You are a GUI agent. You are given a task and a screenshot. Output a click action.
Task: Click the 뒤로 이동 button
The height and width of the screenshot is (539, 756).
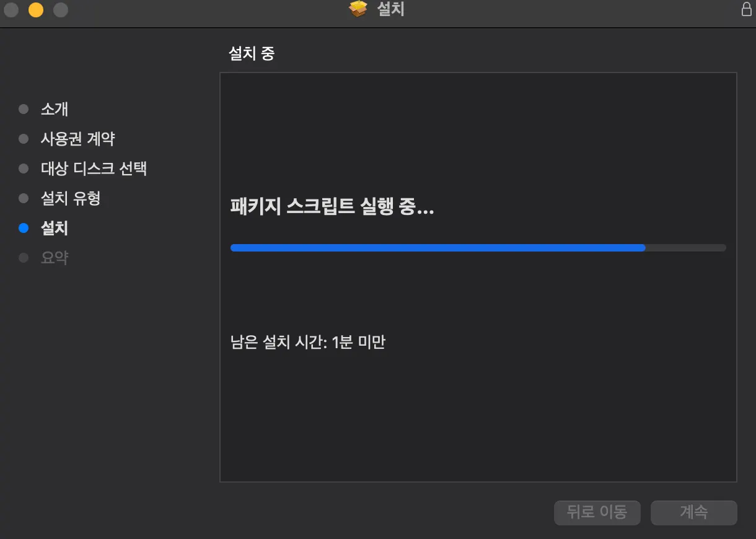coord(597,512)
